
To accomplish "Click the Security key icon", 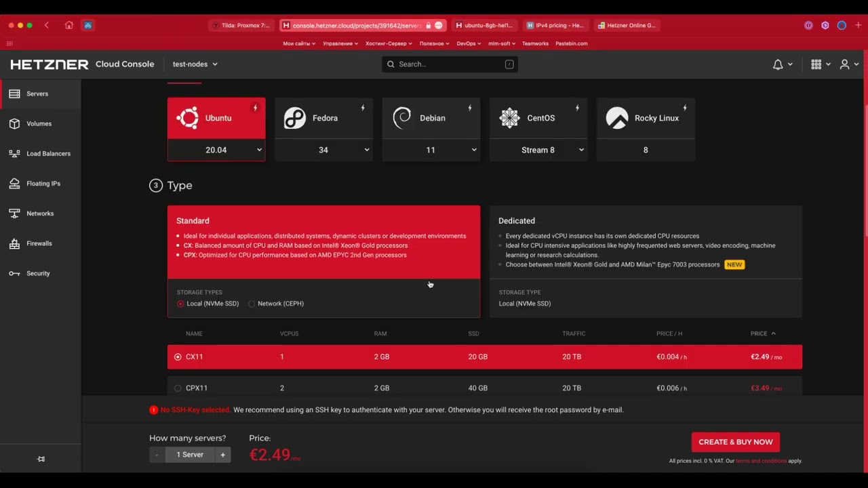I will coord(14,273).
